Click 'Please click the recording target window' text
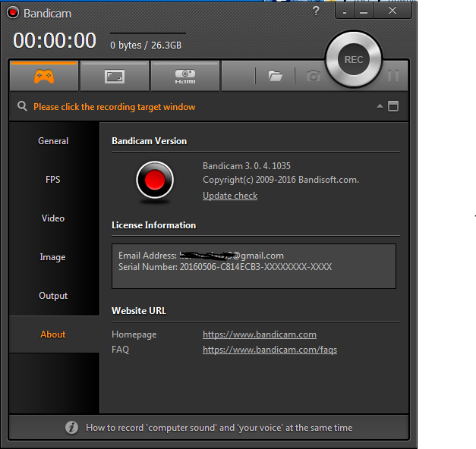Image resolution: width=476 pixels, height=449 pixels. (x=115, y=107)
